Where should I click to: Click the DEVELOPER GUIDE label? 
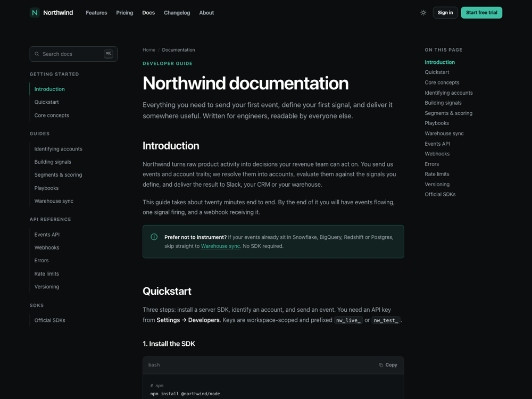pos(167,63)
